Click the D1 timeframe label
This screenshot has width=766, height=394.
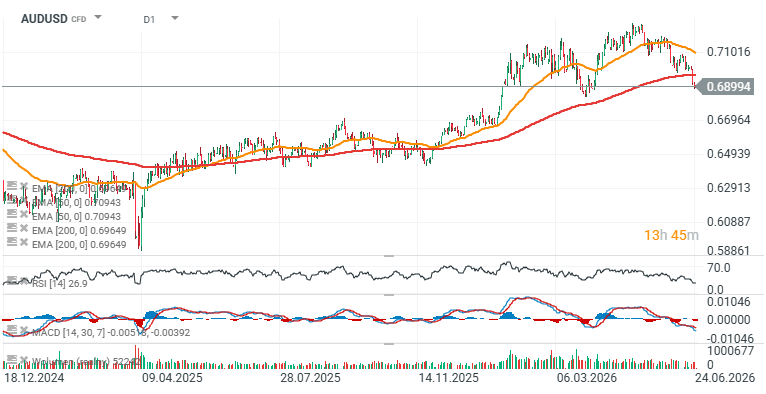click(x=149, y=20)
